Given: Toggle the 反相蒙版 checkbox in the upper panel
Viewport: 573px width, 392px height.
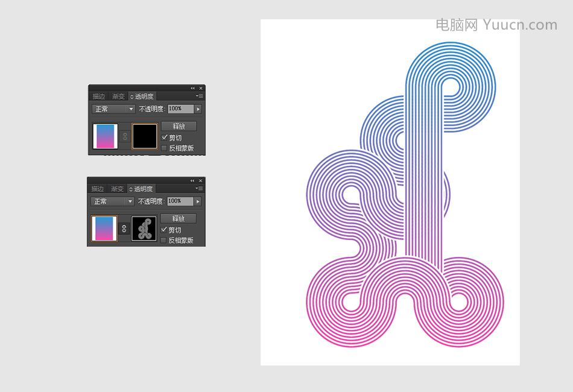Looking at the screenshot, I should tap(164, 148).
